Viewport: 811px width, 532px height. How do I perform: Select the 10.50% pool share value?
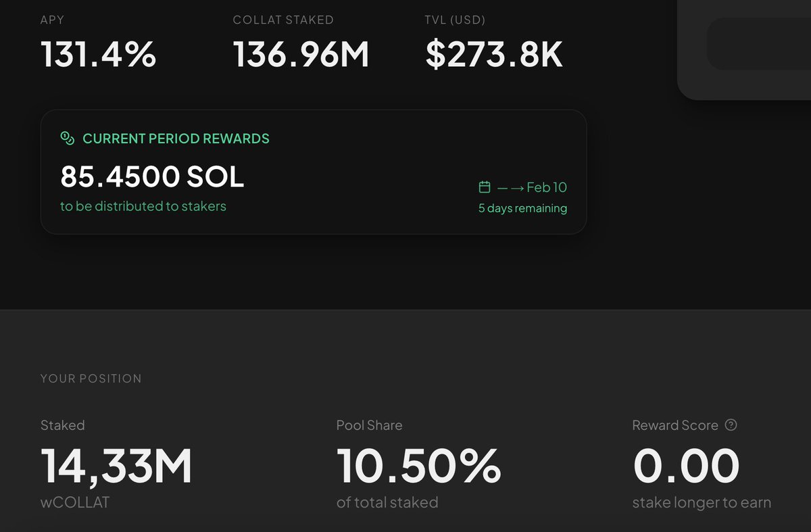(x=419, y=466)
